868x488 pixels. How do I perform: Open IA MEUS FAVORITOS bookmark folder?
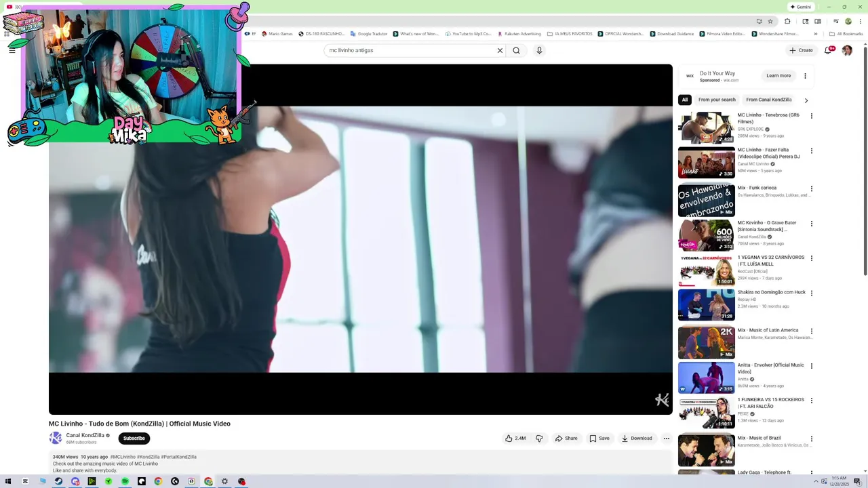570,34
